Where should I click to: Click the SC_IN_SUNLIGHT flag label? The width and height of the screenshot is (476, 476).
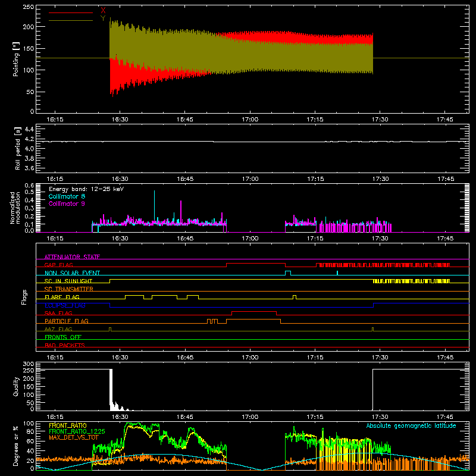click(x=68, y=281)
